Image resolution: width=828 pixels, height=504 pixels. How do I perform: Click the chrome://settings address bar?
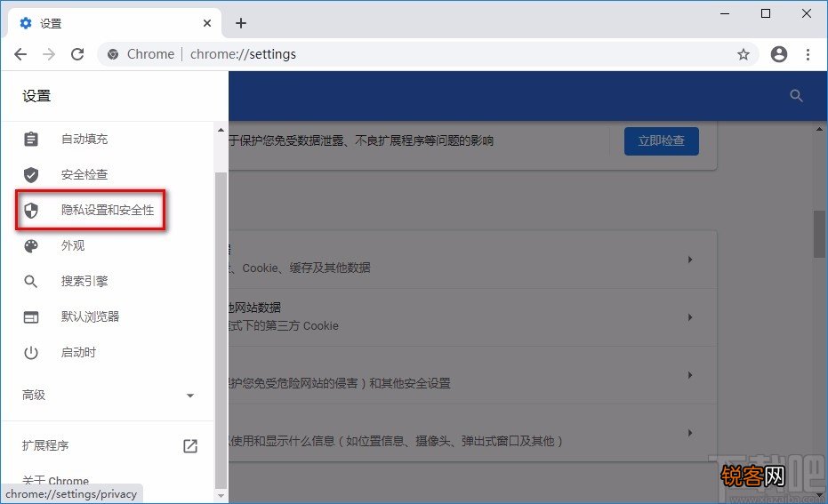coord(429,54)
